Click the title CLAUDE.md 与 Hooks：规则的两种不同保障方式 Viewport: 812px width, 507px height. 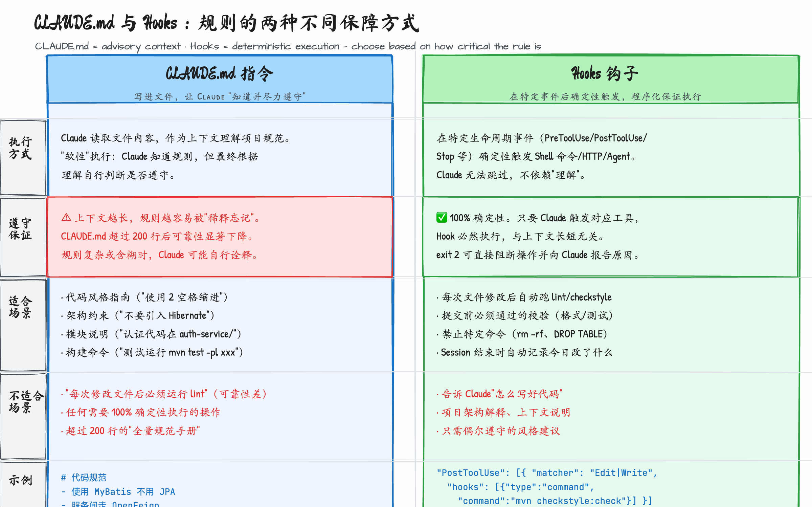pyautogui.click(x=227, y=23)
